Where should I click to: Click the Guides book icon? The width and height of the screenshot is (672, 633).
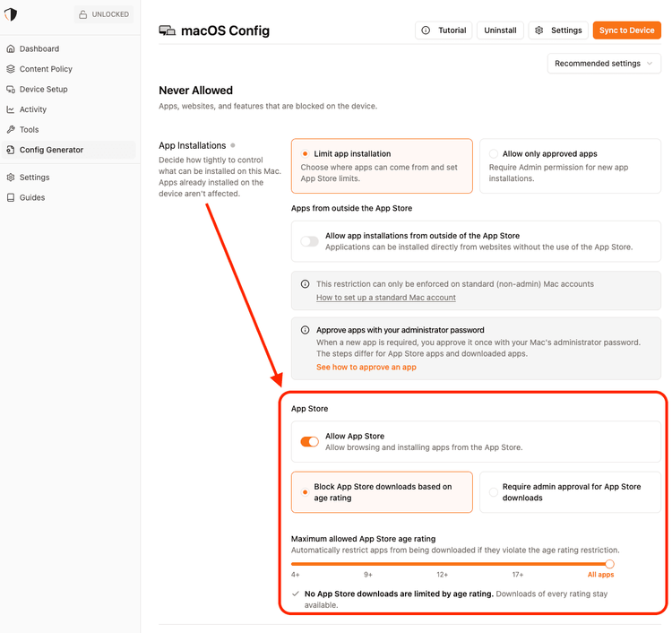click(x=11, y=198)
